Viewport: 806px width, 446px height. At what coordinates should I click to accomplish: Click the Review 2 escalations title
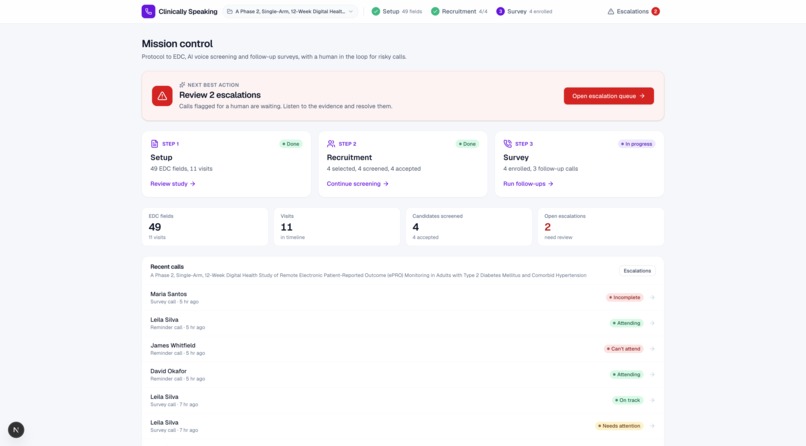(219, 95)
